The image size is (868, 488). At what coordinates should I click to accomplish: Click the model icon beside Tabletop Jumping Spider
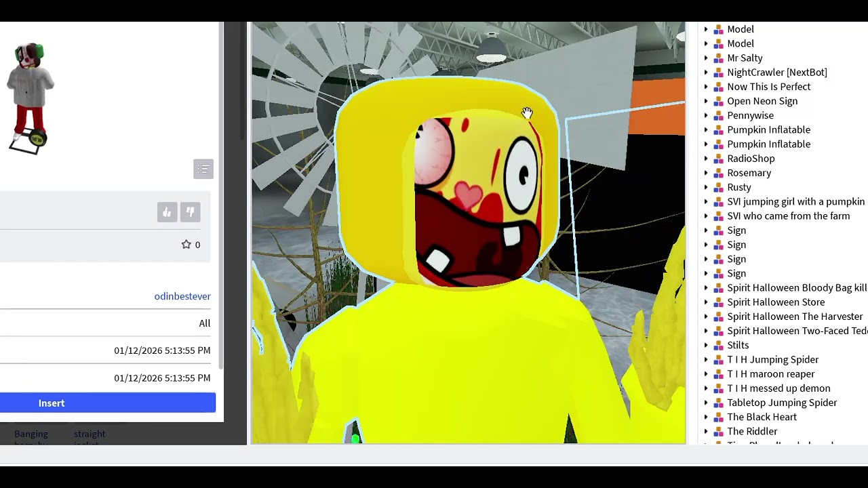[x=718, y=403]
